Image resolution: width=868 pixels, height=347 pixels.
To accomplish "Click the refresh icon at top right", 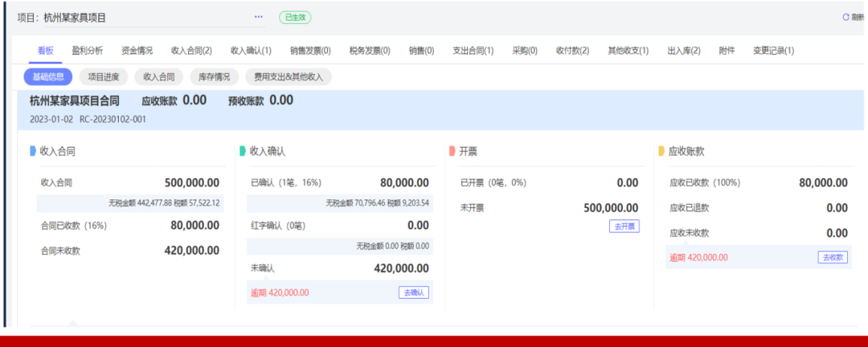I will (845, 17).
